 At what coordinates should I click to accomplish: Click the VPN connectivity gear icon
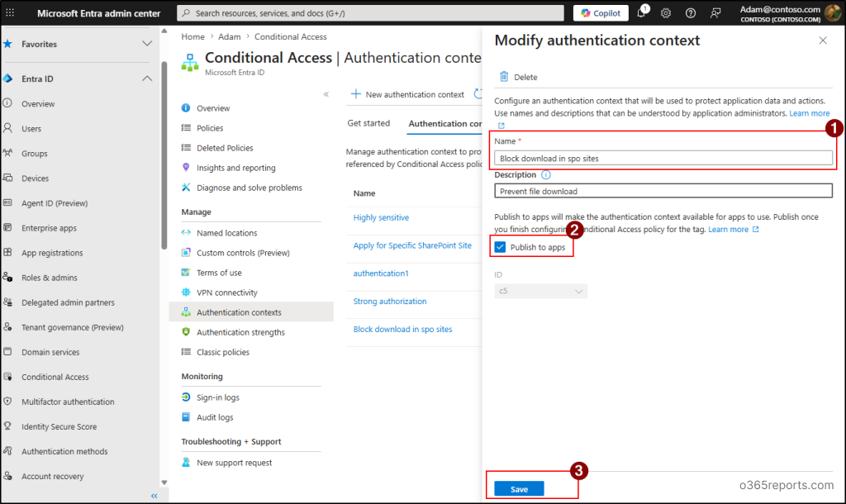[x=186, y=292]
